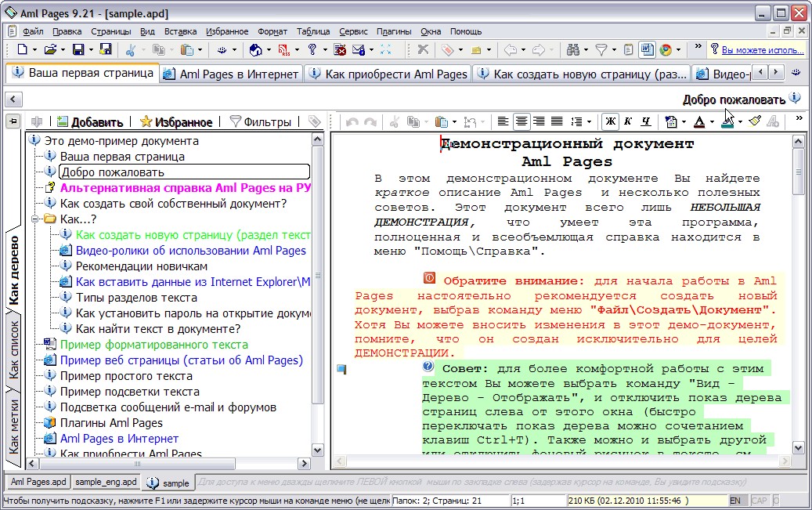Click the paste clipboard icon in the main toolbar

187,50
